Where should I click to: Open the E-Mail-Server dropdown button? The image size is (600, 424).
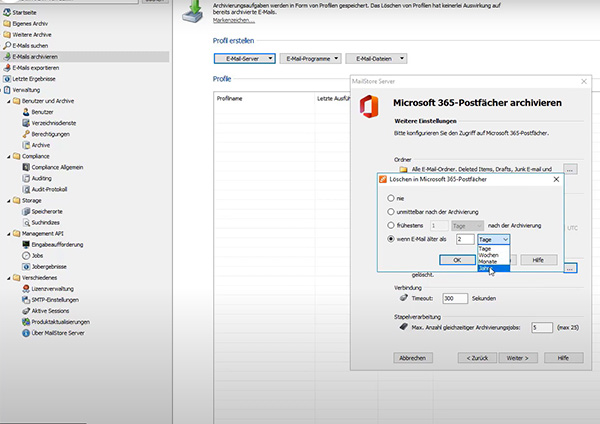(x=241, y=59)
